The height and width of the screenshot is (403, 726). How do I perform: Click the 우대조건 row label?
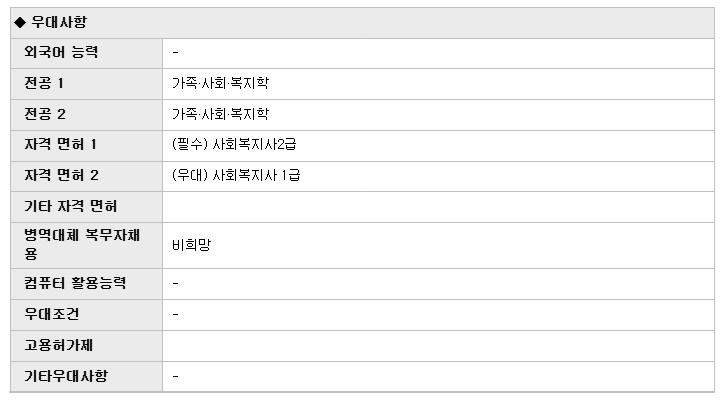52,315
